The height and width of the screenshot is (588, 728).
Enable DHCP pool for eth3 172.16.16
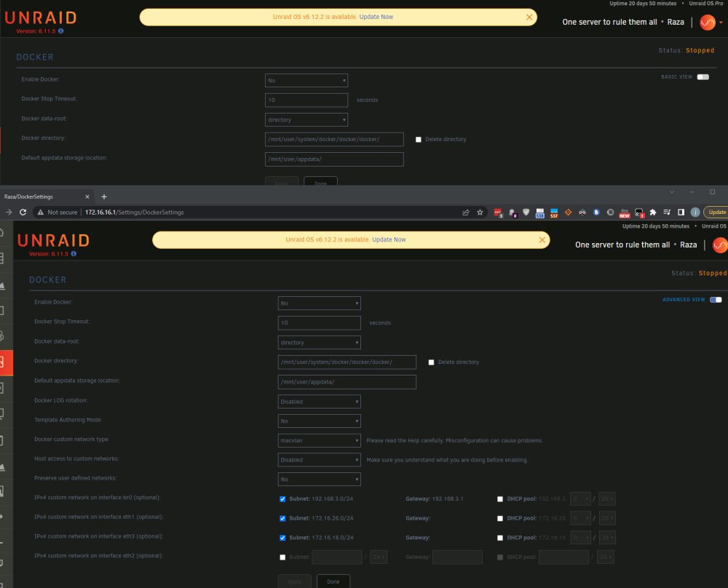[x=500, y=539]
